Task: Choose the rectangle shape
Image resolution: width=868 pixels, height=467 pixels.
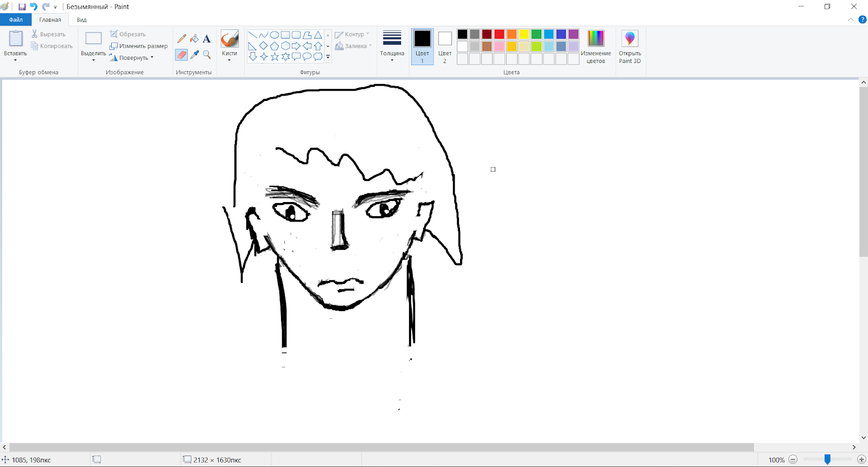Action: click(x=285, y=35)
